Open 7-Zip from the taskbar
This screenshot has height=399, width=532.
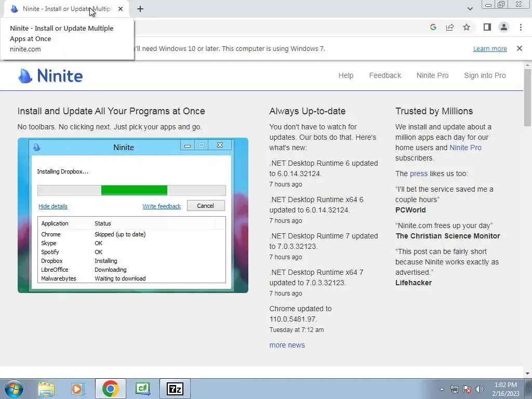coord(175,389)
